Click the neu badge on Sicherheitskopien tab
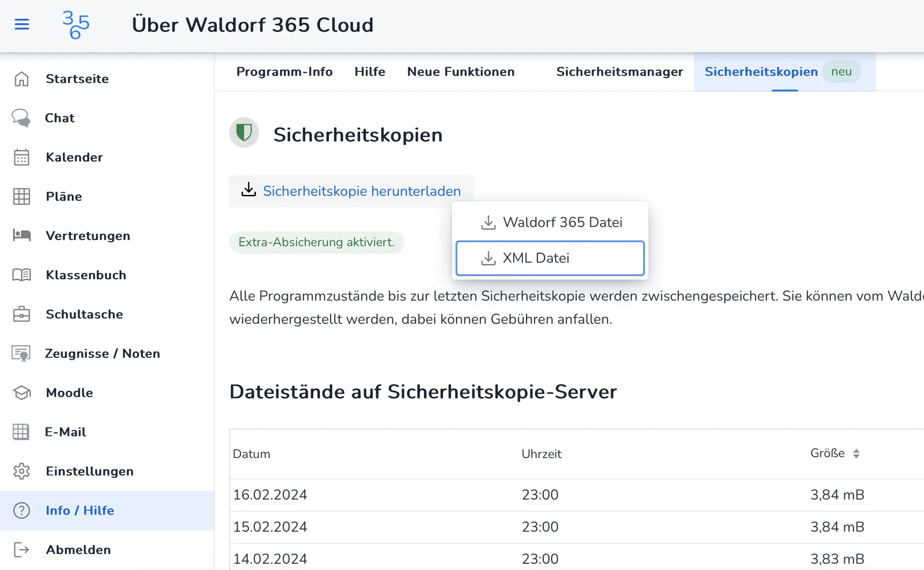924x570 pixels. (841, 72)
